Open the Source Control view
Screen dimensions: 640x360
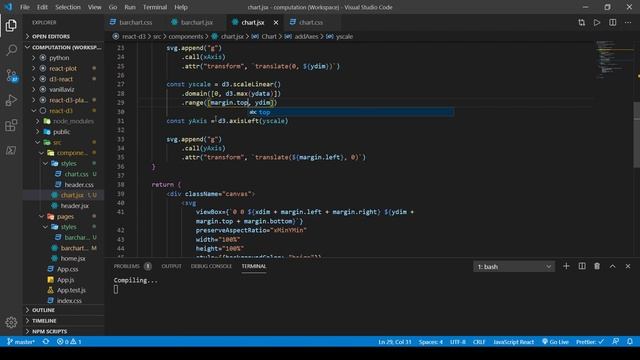(11, 76)
